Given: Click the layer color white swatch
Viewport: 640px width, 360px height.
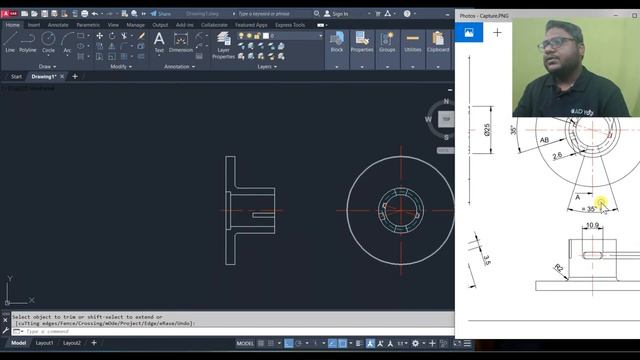Looking at the screenshot, I should pos(266,36).
